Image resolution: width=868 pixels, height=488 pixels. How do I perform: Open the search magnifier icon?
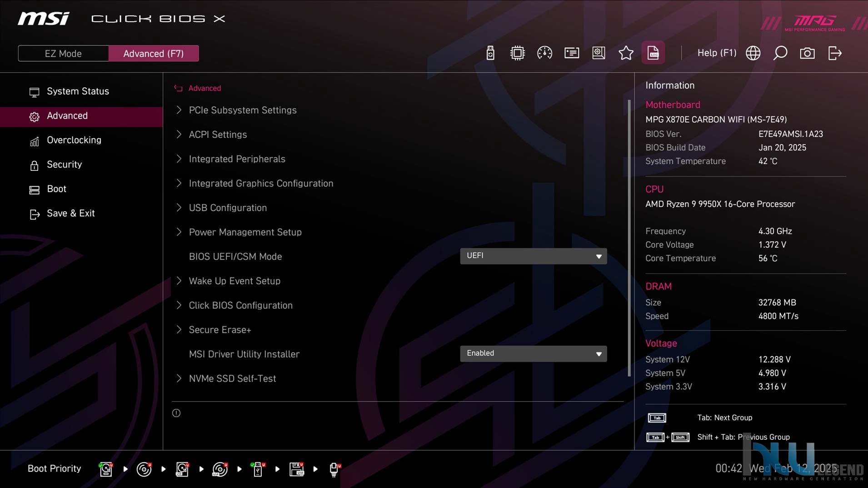tap(780, 53)
